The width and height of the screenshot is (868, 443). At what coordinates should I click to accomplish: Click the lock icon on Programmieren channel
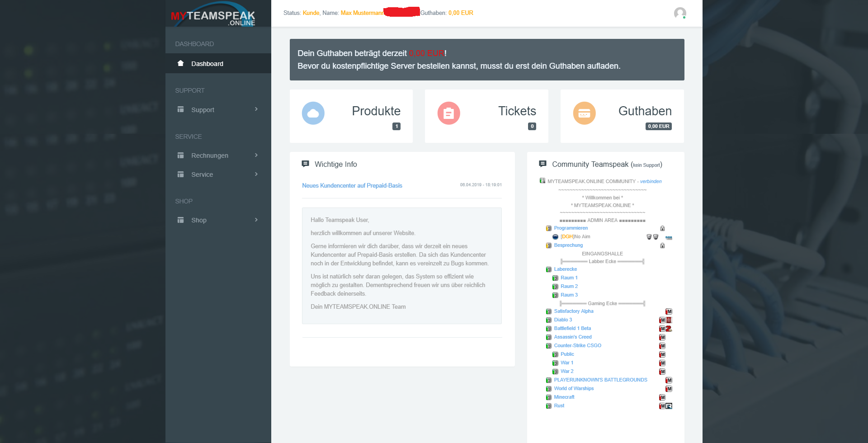coord(662,228)
